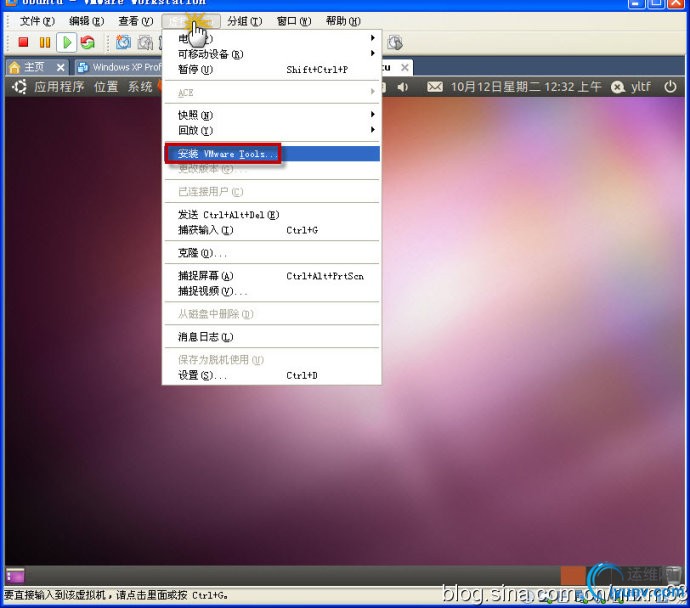Open Ubuntu 系统 menu

pyautogui.click(x=140, y=87)
